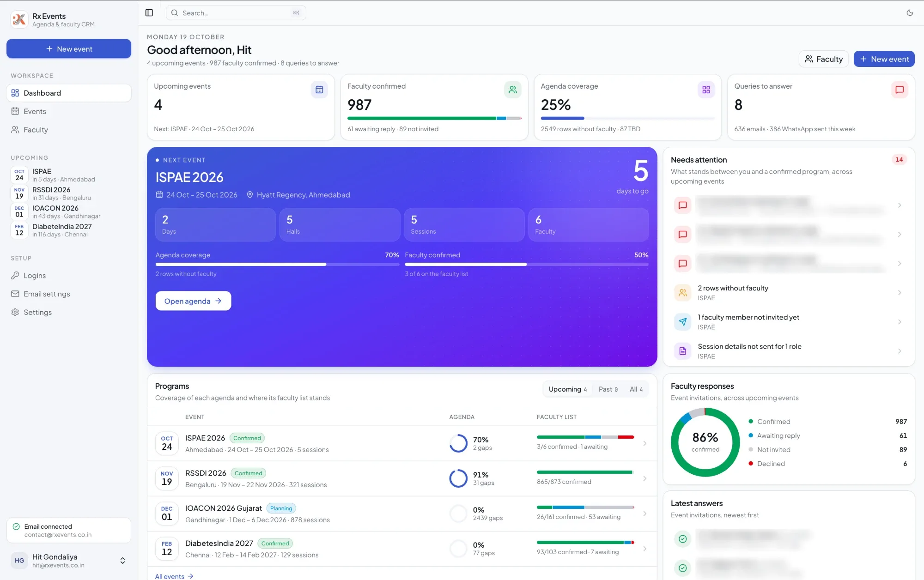Click the ISPAE agenda coverage progress bar
The width and height of the screenshot is (924, 580).
[x=277, y=264]
